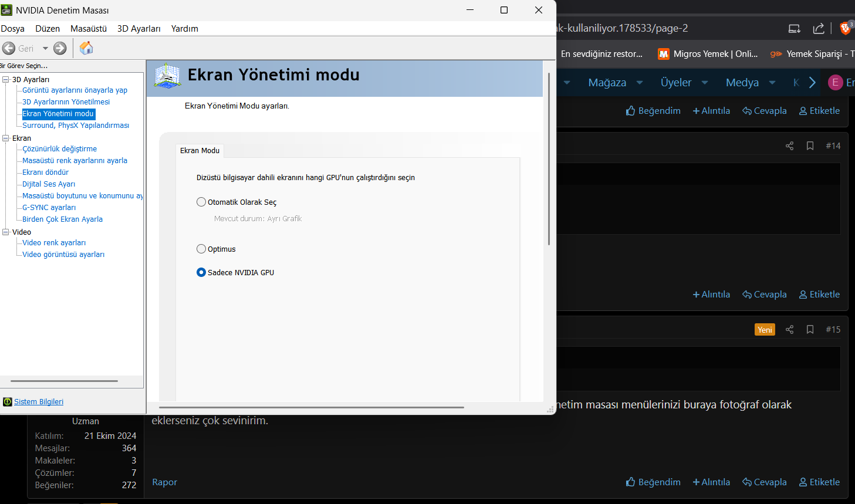Open the Düzen menu
The image size is (855, 504).
click(48, 29)
